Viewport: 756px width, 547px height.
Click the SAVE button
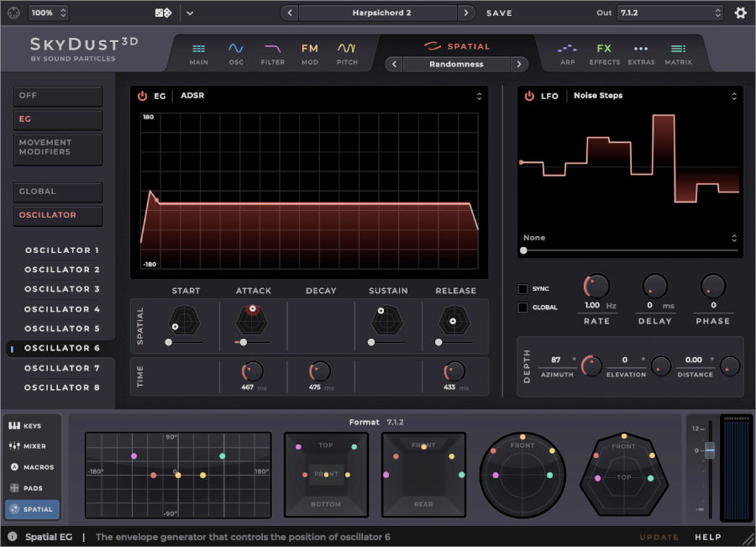tap(499, 13)
